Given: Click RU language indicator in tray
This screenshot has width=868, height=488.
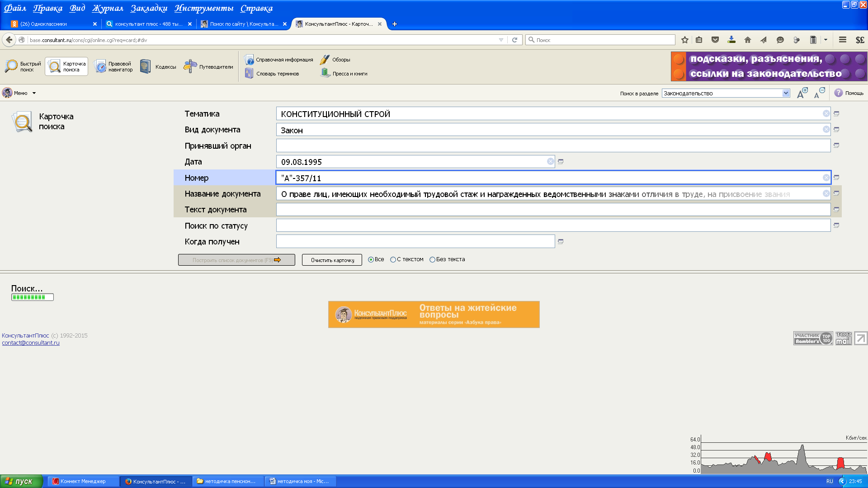Looking at the screenshot, I should point(830,481).
